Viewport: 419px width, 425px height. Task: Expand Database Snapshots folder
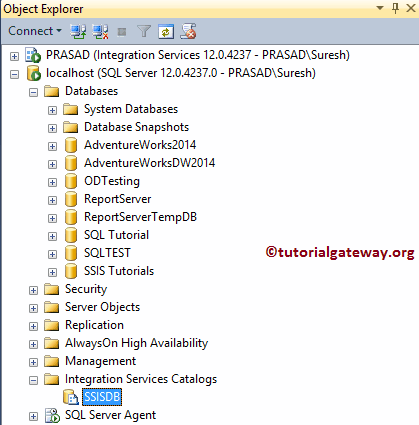[x=52, y=128]
